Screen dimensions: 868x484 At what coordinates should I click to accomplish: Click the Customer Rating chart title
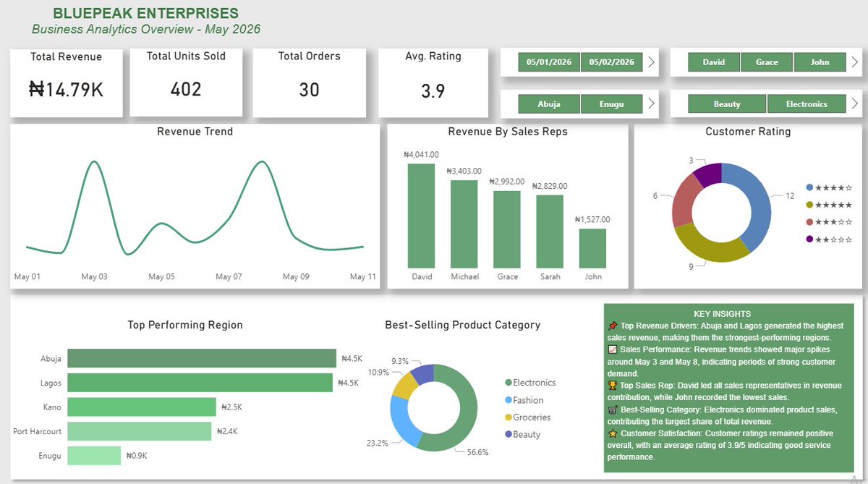coord(748,132)
